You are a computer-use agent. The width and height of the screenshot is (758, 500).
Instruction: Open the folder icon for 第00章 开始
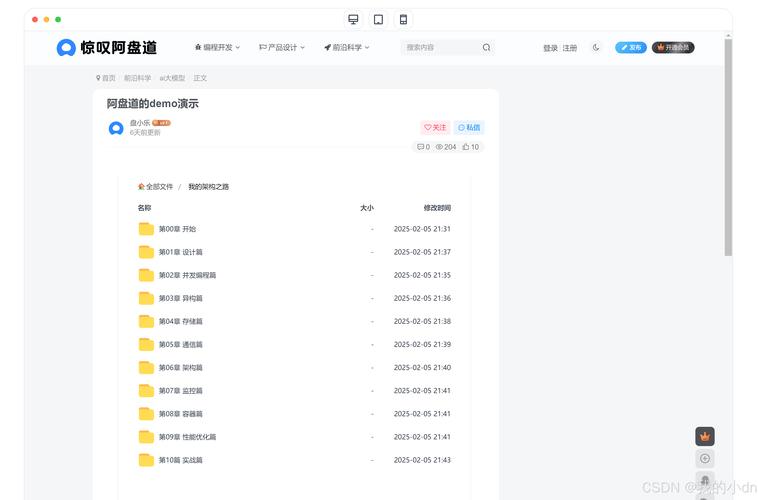click(146, 229)
